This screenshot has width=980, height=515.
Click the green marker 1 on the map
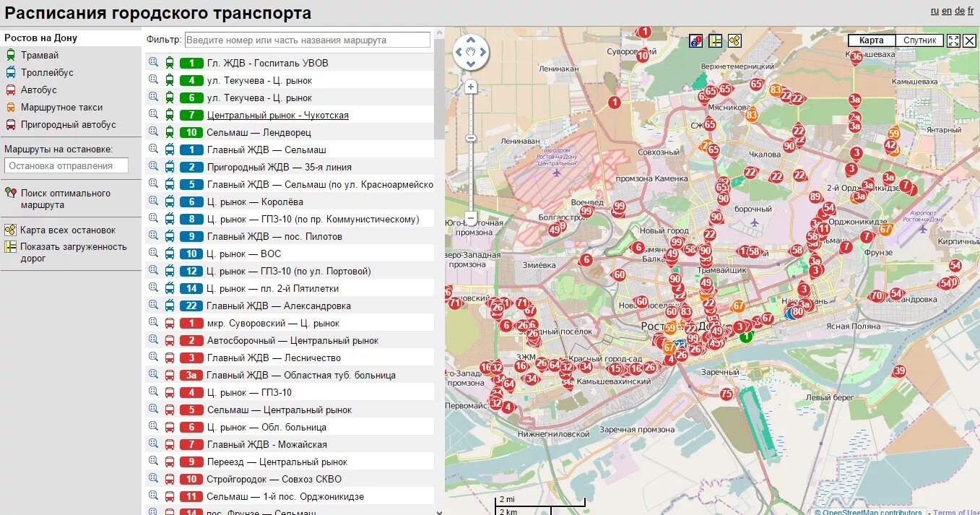point(746,336)
